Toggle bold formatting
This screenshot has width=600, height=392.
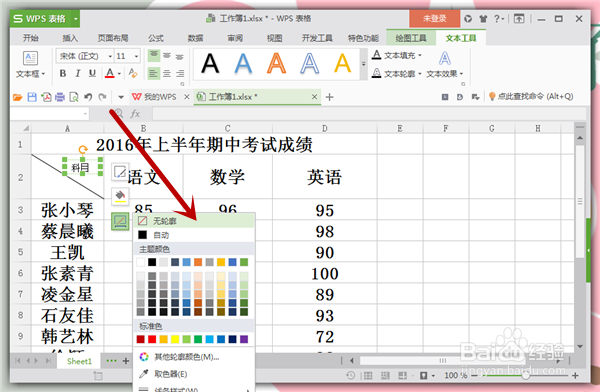pos(63,73)
